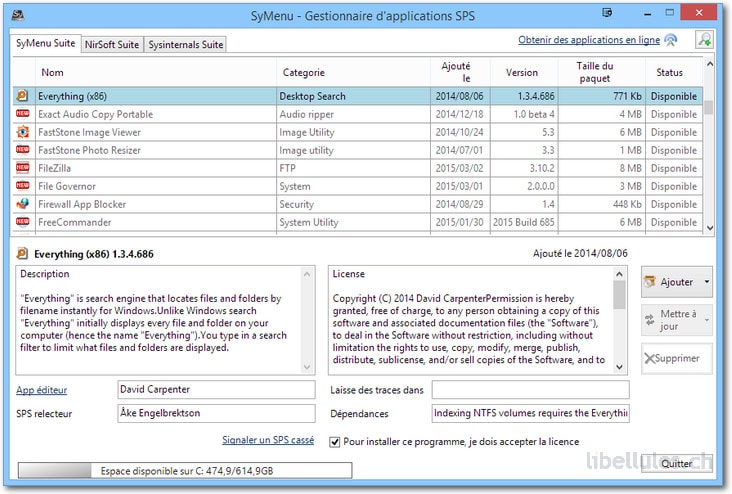Image resolution: width=732 pixels, height=494 pixels.
Task: Click the Everything icon in details header
Action: [22, 254]
